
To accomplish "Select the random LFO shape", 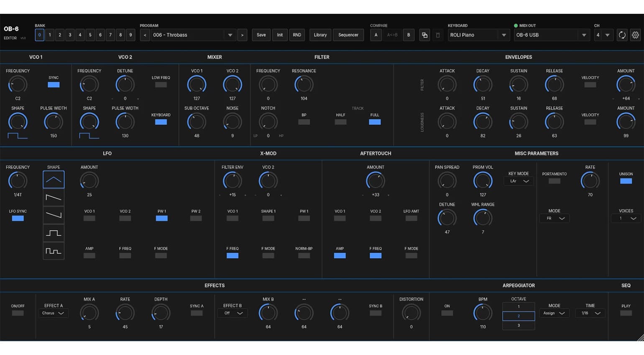I will (x=54, y=251).
